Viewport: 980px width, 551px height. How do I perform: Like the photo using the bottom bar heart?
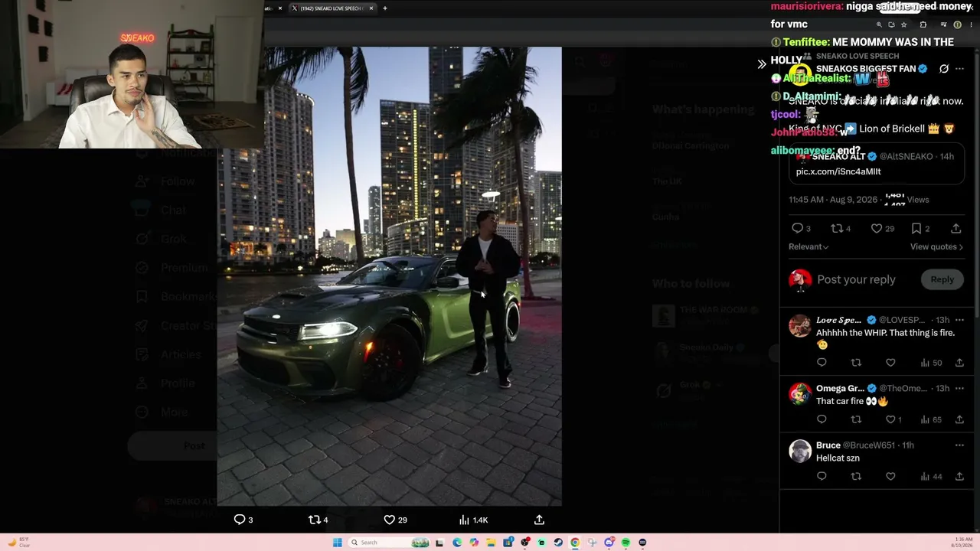tap(389, 520)
